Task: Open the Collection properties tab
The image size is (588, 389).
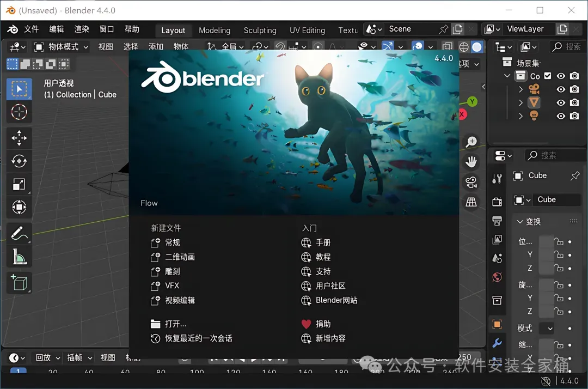Action: [x=497, y=300]
